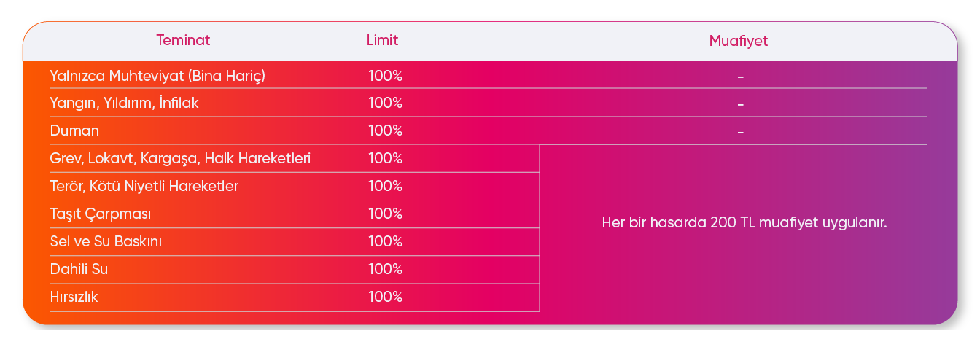This screenshot has height=347, width=980.
Task: Click the Teminat column header
Action: pos(183,41)
